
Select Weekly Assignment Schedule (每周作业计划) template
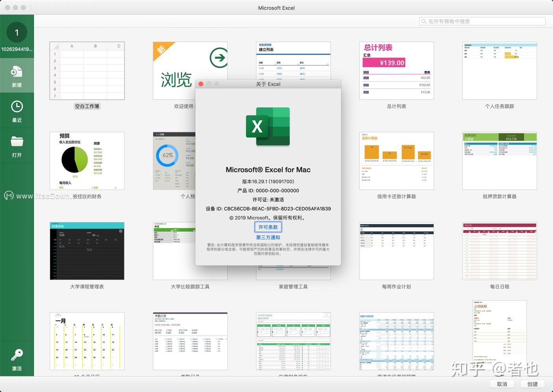[x=397, y=251]
